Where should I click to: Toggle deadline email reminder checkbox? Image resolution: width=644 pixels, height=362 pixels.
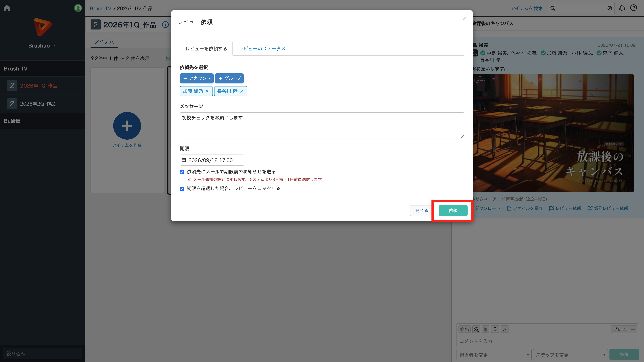tap(182, 172)
